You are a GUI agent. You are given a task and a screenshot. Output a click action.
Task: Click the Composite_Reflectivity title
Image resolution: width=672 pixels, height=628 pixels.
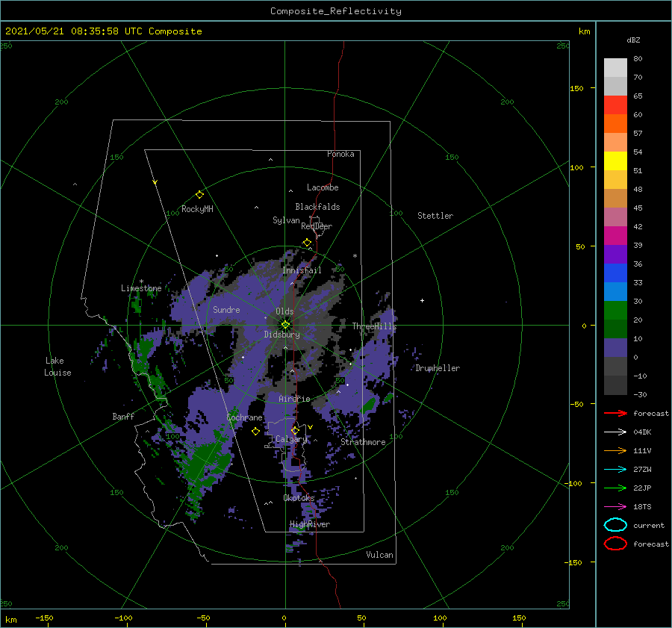[336, 11]
